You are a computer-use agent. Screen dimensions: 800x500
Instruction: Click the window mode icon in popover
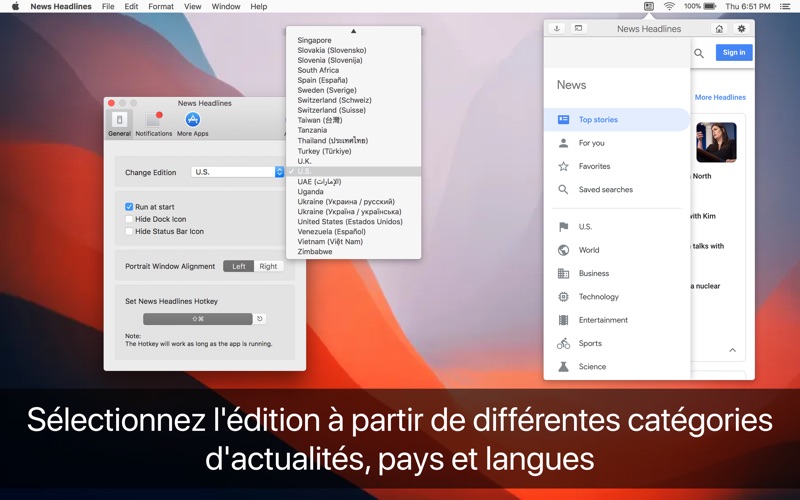[579, 29]
